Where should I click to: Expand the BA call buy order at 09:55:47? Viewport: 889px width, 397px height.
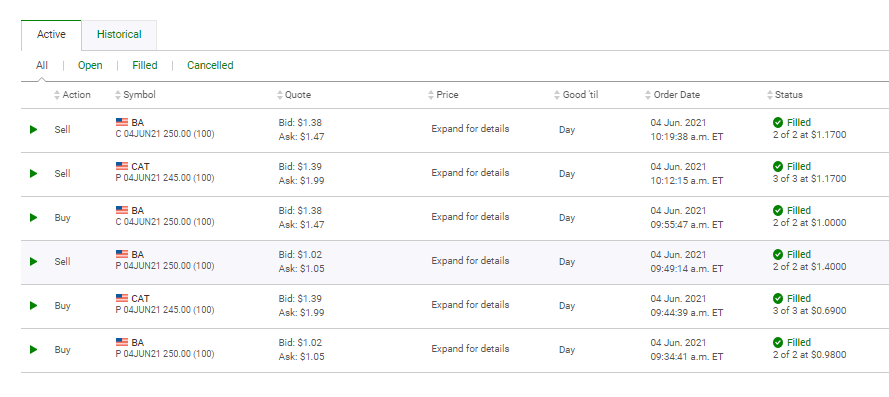coord(33,217)
